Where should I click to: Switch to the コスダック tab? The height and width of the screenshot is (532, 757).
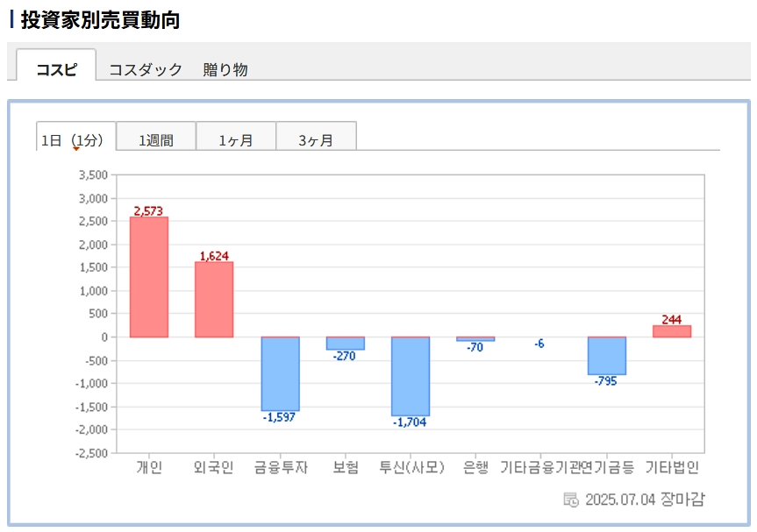click(x=145, y=69)
